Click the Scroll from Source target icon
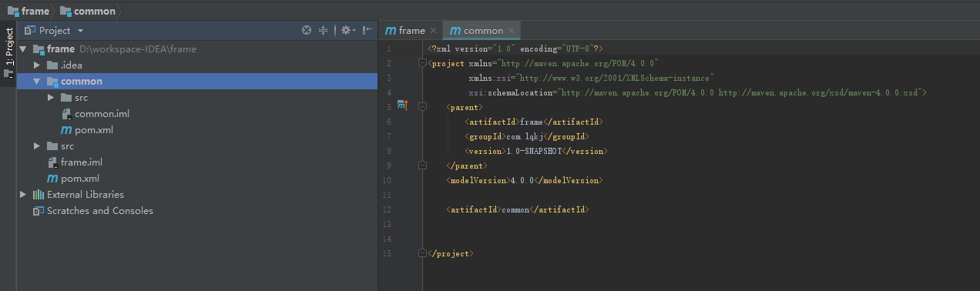 pos(307,30)
